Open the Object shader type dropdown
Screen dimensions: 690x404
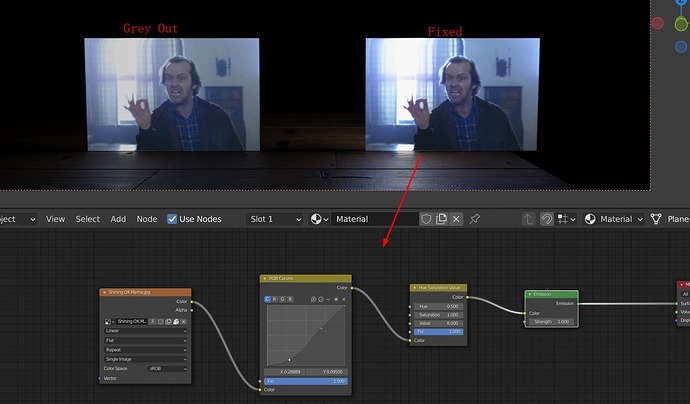pyautogui.click(x=18, y=219)
